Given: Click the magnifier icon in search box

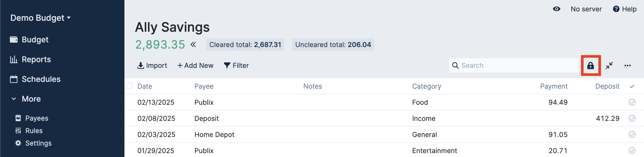Looking at the screenshot, I should 455,66.
